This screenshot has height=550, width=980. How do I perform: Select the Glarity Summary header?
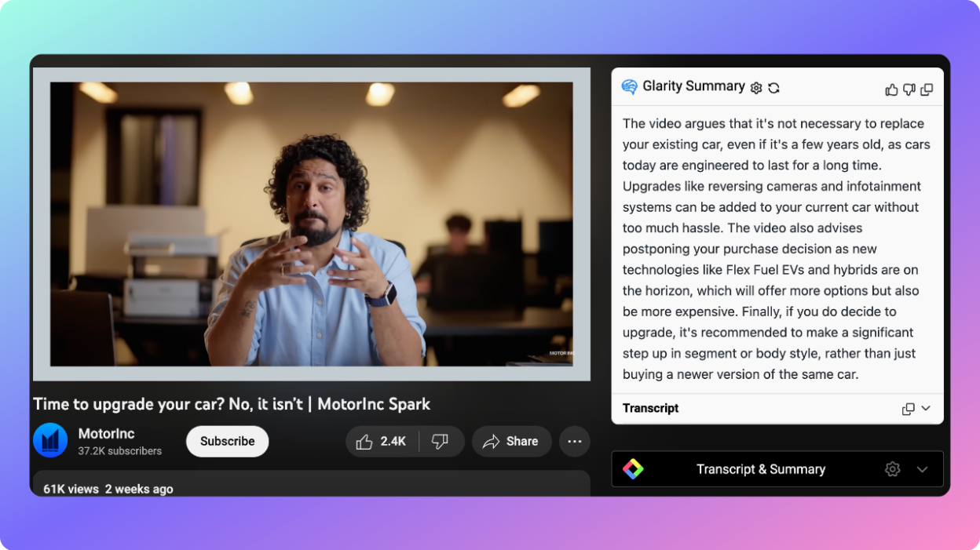[x=693, y=86]
